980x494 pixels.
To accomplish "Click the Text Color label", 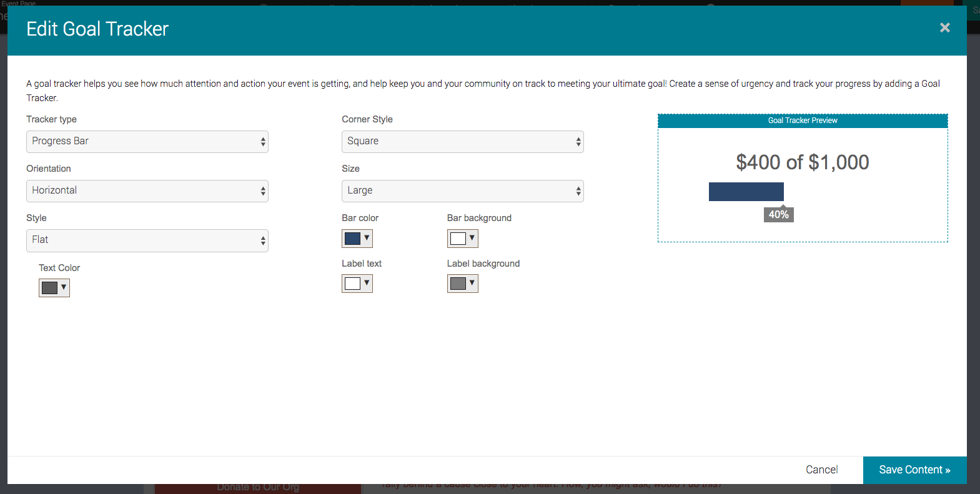I will point(59,268).
